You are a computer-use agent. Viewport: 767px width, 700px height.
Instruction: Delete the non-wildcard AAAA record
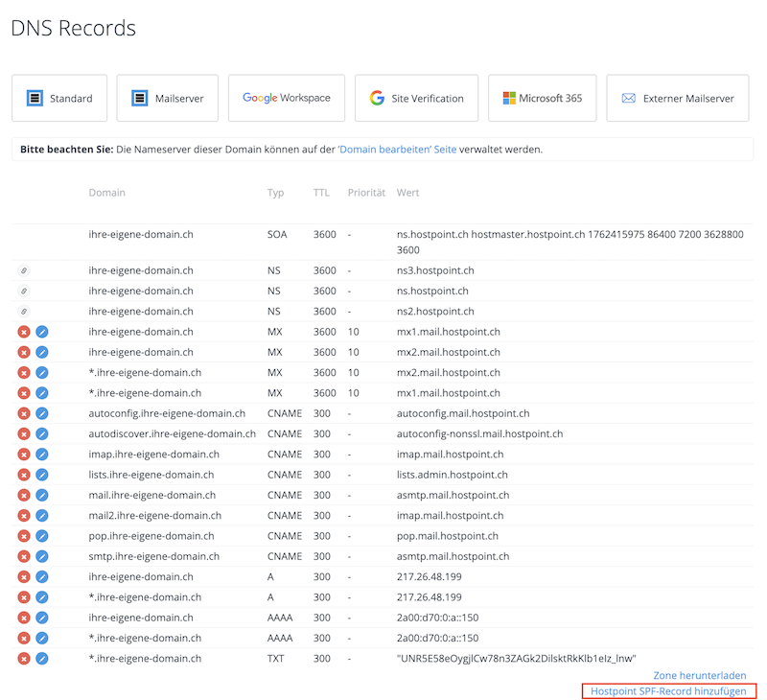24,618
